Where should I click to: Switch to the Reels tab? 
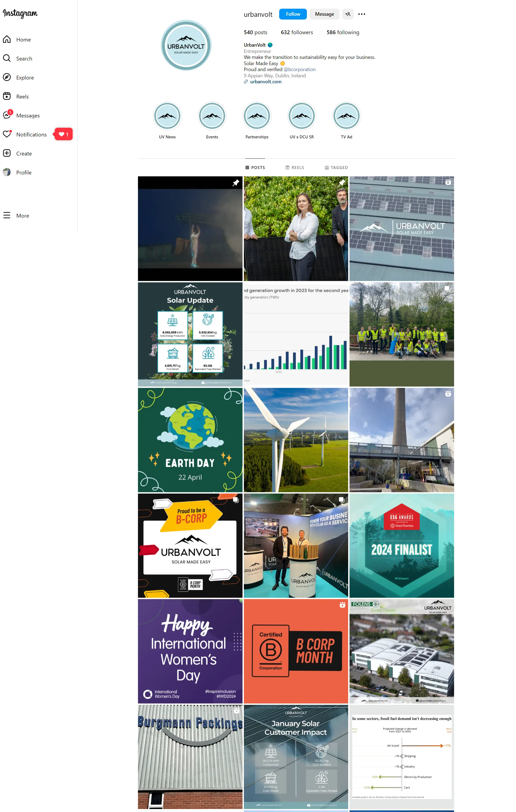click(x=295, y=168)
